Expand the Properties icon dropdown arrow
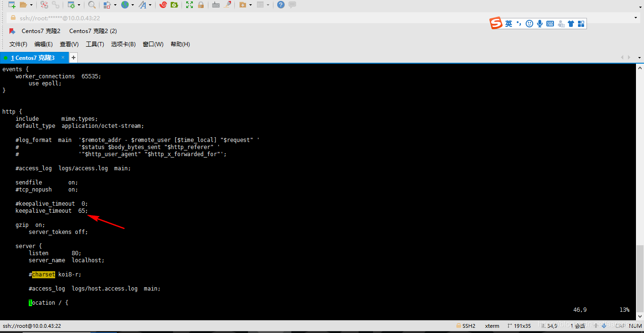 (79, 5)
